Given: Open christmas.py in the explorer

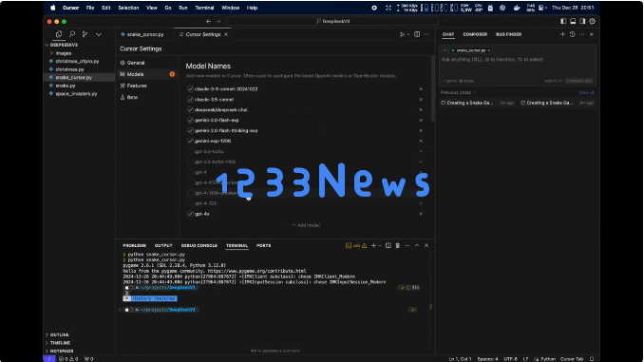Looking at the screenshot, I should click(70, 69).
